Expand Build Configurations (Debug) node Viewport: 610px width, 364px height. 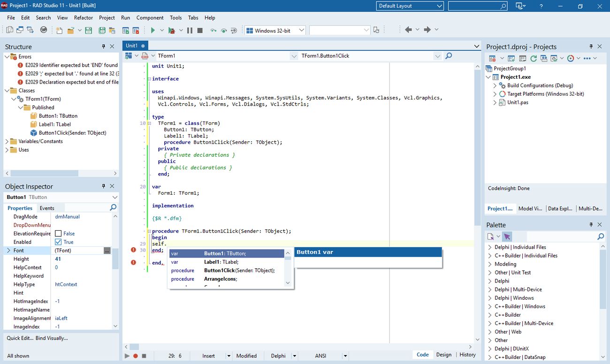[495, 86]
